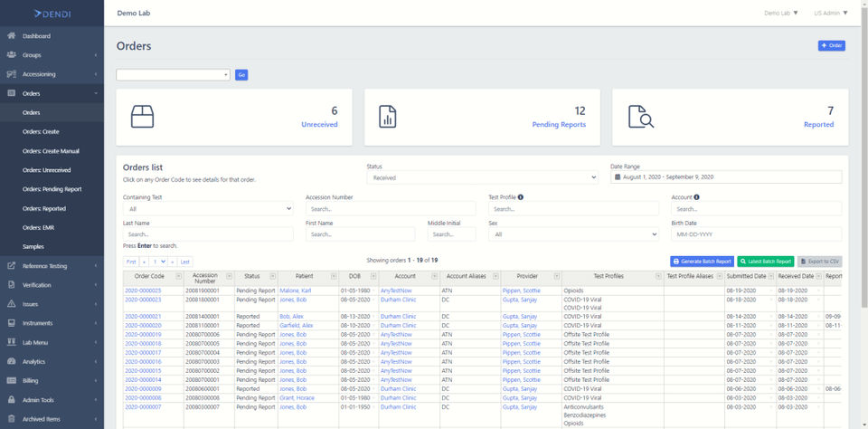Image resolution: width=868 pixels, height=429 pixels.
Task: Go to First page in pagination
Action: [x=131, y=262]
